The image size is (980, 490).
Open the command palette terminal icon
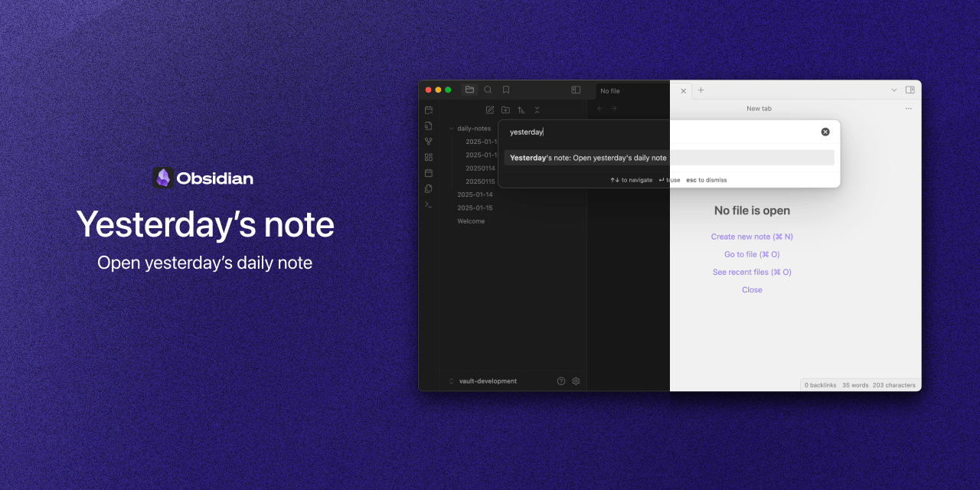428,204
